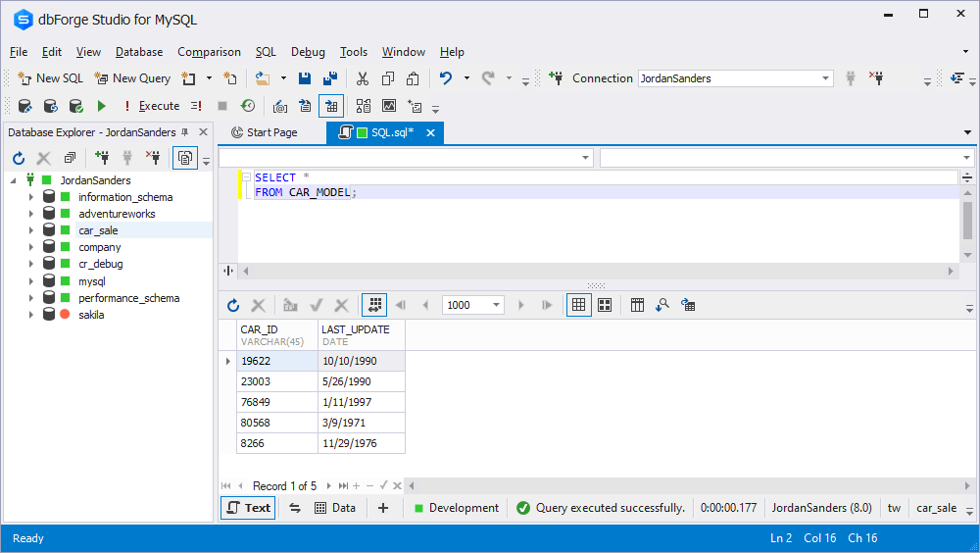Image resolution: width=980 pixels, height=553 pixels.
Task: Click the column chooser icon in grid toolbar
Action: click(x=637, y=305)
